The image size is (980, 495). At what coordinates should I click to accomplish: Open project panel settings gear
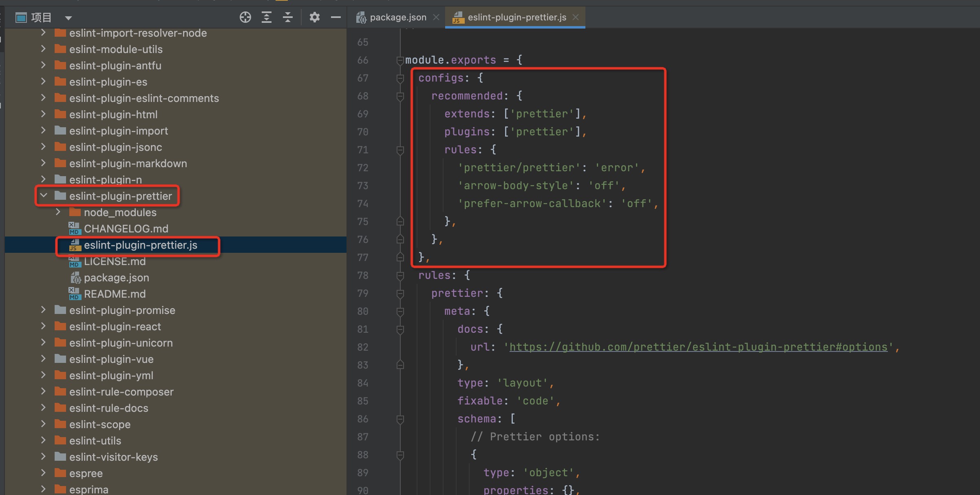coord(314,17)
